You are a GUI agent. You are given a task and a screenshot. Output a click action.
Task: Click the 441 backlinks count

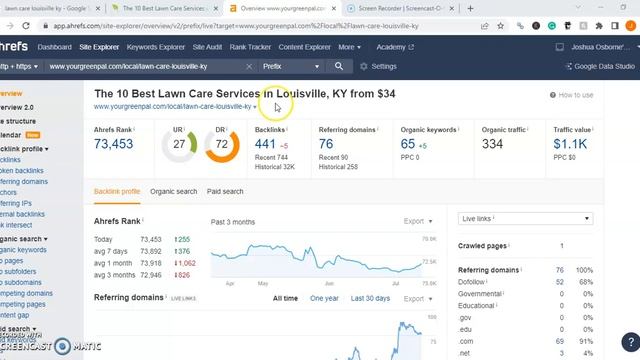[x=265, y=144]
